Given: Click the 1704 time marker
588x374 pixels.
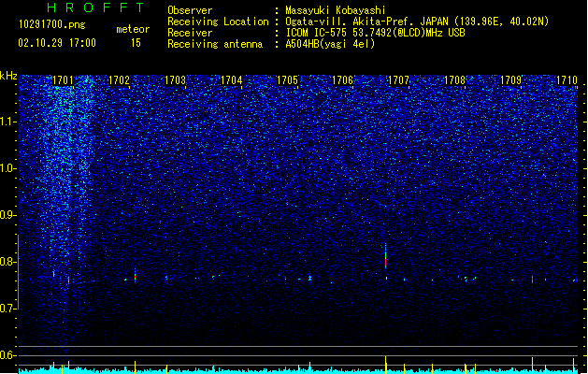Looking at the screenshot, I should point(232,80).
